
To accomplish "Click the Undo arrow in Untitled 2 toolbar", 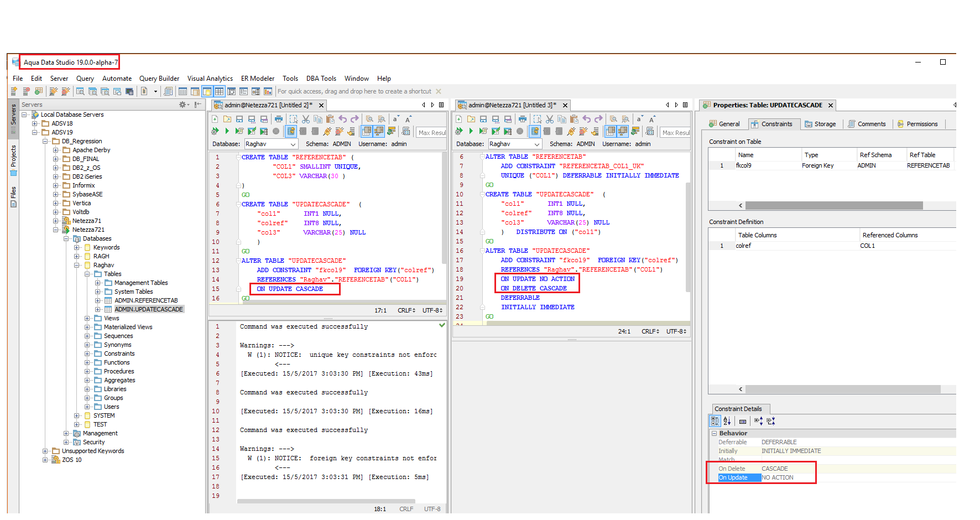I will [342, 119].
